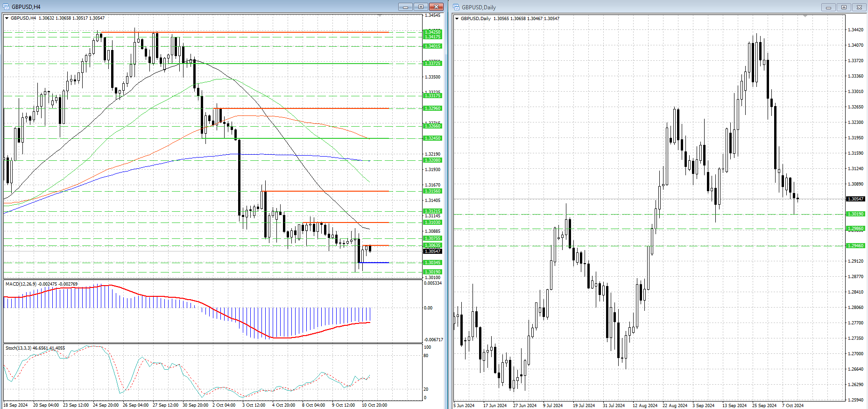Viewport: 868px width, 409px height.
Task: Activate the GBPUSD,Daily window title bar
Action: [x=607, y=7]
